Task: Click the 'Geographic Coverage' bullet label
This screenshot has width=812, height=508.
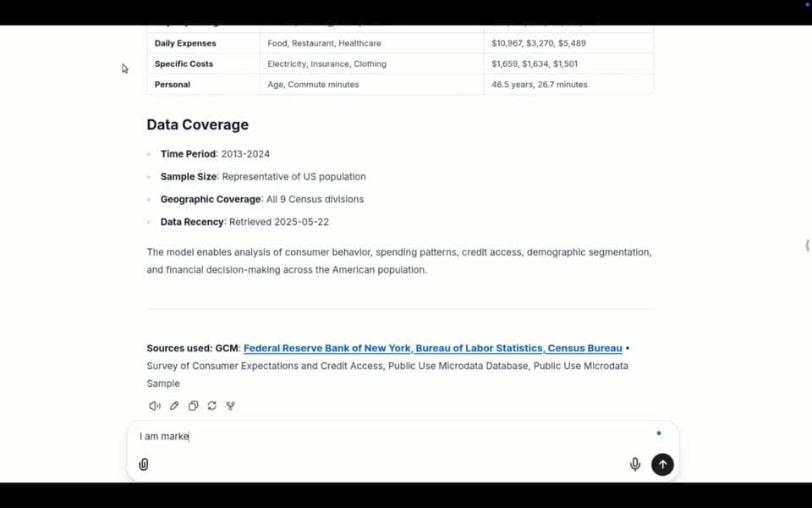Action: (x=211, y=200)
